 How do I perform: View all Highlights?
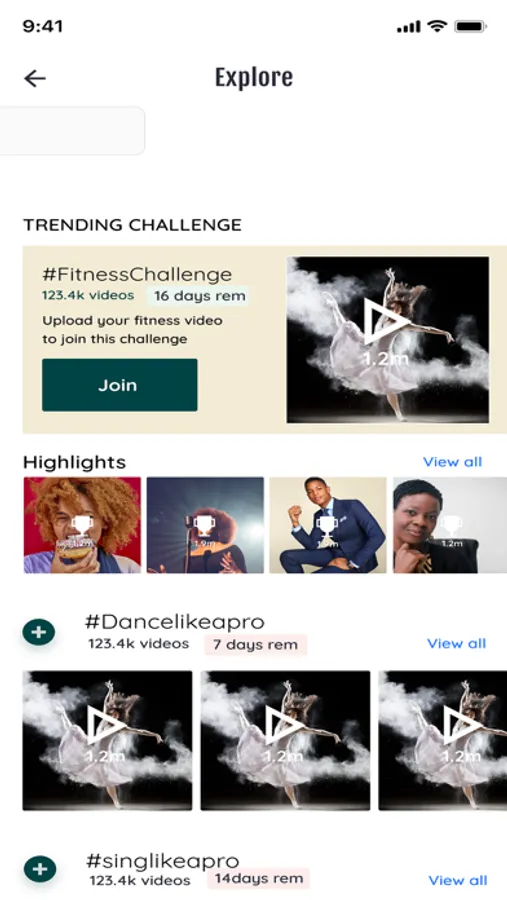tap(452, 461)
